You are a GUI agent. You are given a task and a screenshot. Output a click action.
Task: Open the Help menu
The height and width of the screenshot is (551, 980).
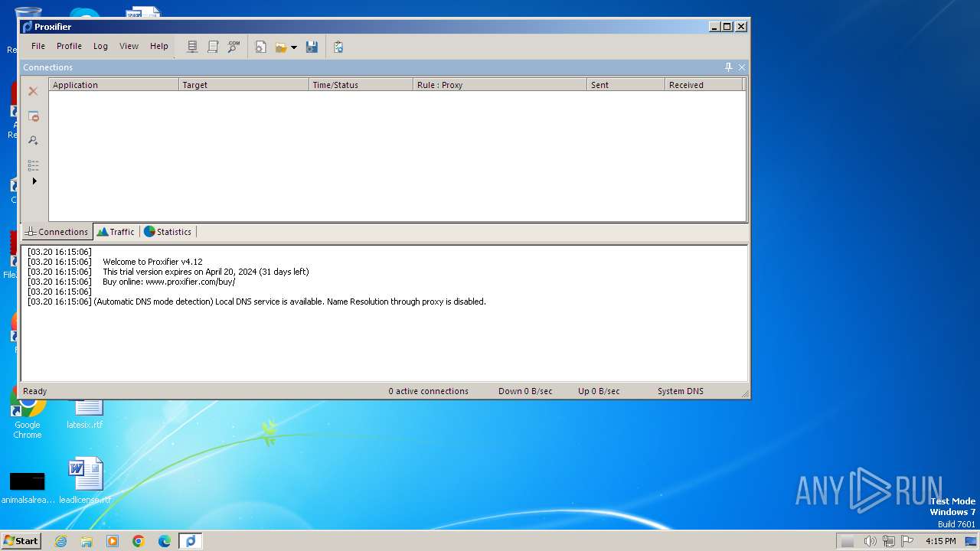tap(158, 46)
